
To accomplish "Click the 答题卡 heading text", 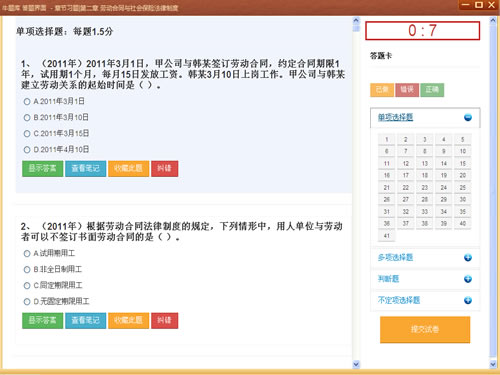I will [x=381, y=56].
